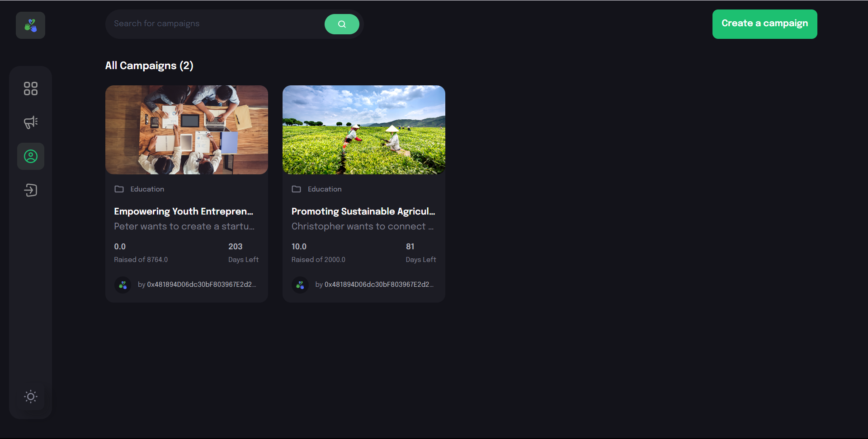Click the green search magnifier button
The image size is (868, 439).
[342, 24]
